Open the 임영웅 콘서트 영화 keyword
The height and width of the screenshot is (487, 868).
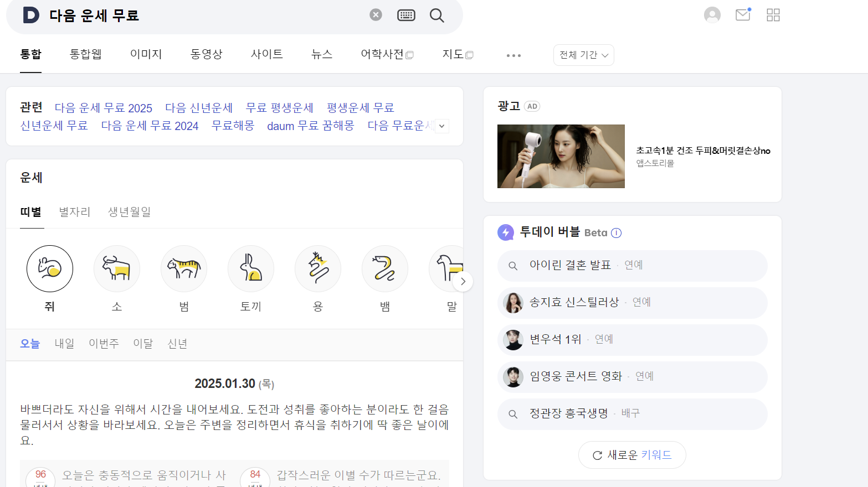pos(632,377)
